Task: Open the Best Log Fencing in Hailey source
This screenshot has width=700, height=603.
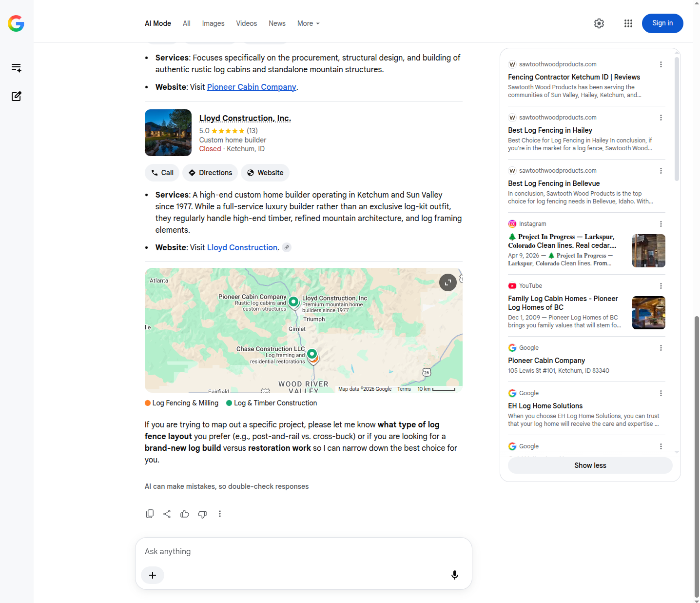Action: pyautogui.click(x=550, y=130)
